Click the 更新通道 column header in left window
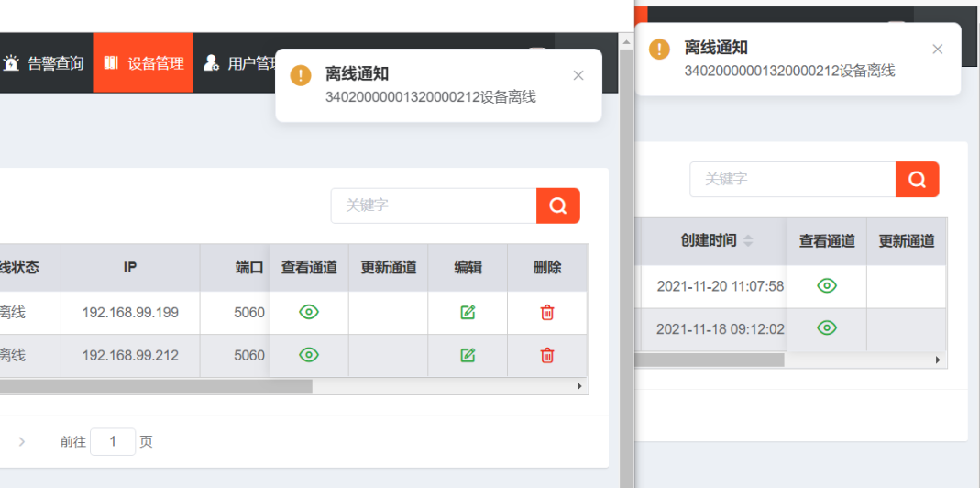Screen dimensions: 980x488 pyautogui.click(x=388, y=268)
